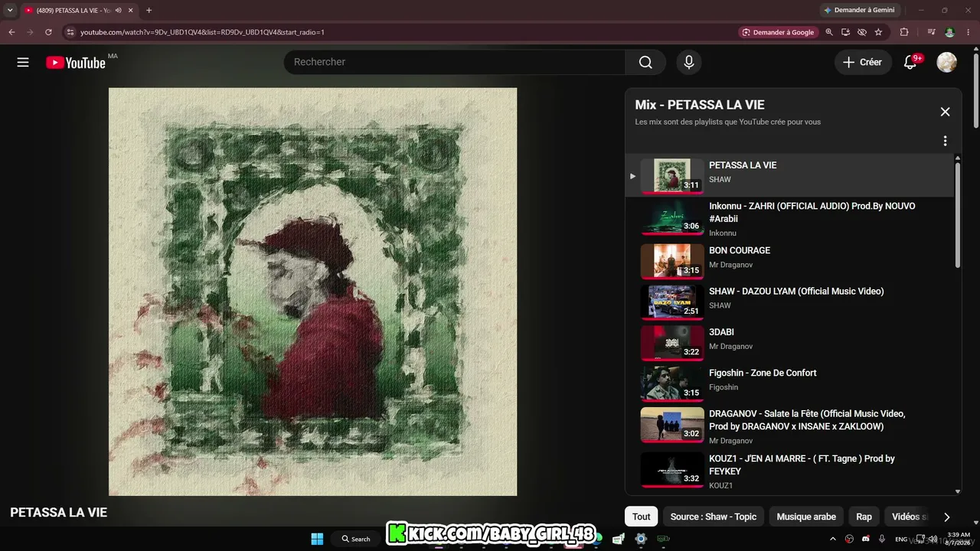Open the Mix playlist options menu
This screenshot has height=551, width=980.
tap(945, 141)
